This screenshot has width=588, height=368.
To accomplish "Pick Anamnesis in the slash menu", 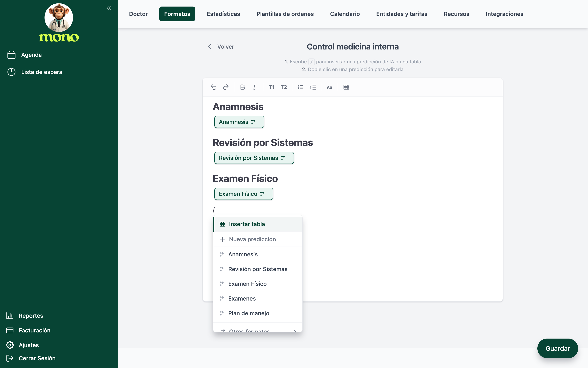I will (x=257, y=254).
